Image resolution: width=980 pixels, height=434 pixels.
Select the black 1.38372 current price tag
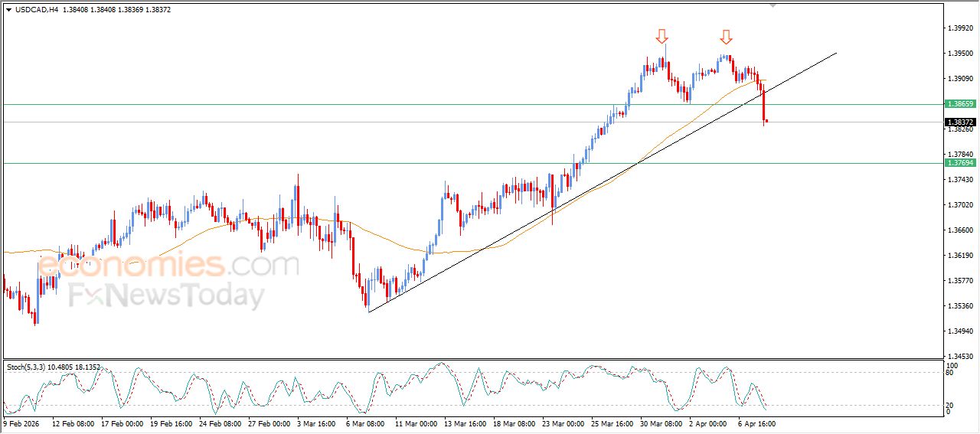pyautogui.click(x=960, y=122)
